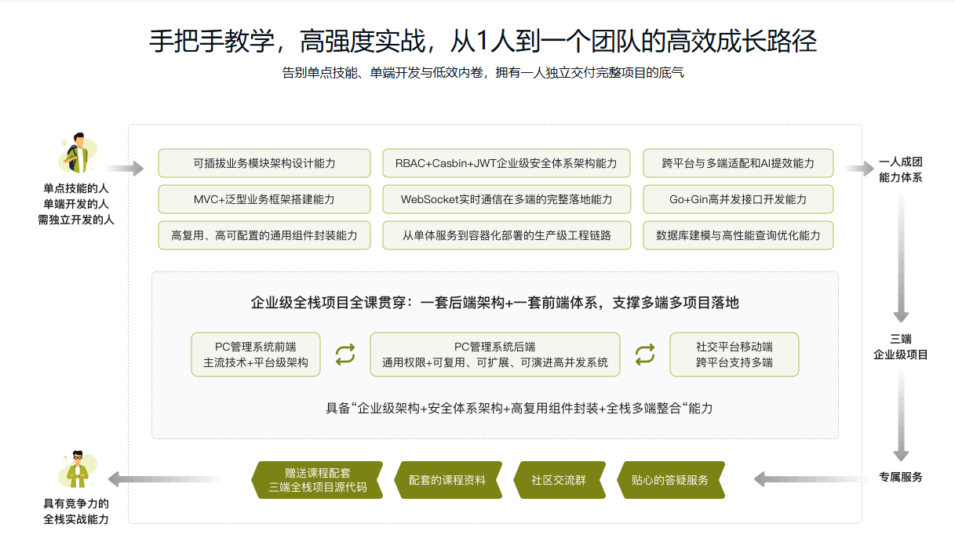Click the 专属服务 label on the right
The width and height of the screenshot is (955, 560).
[901, 477]
